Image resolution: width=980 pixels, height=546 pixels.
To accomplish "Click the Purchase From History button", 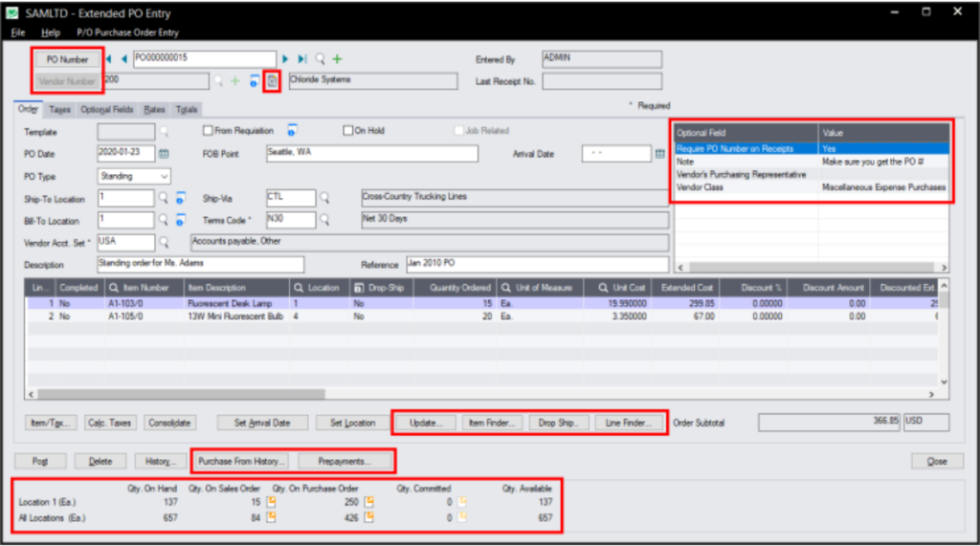I will tap(242, 461).
